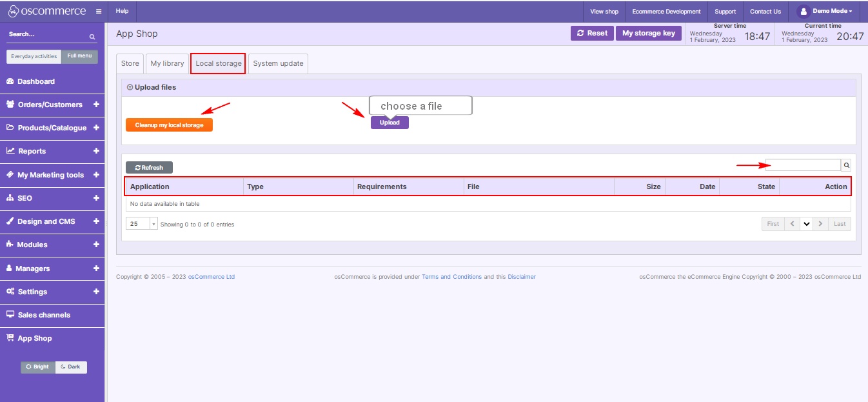Open the Demo Mode user menu

tap(824, 11)
